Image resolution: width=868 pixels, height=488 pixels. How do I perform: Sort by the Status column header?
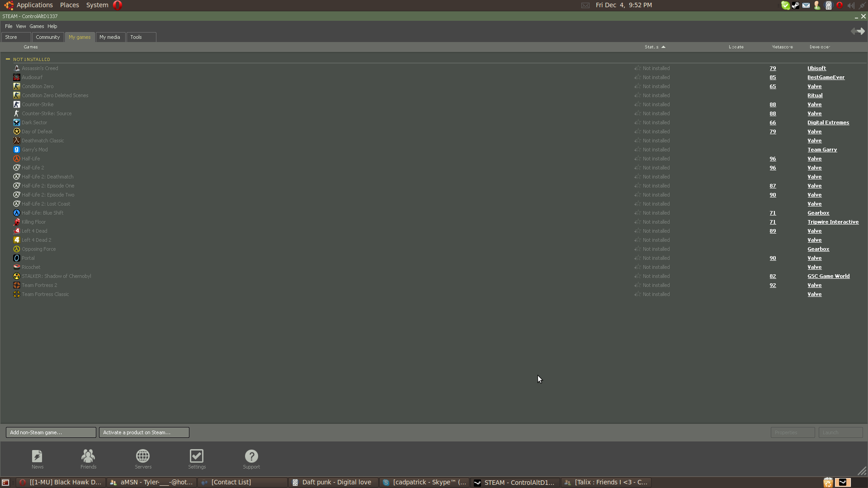[655, 47]
